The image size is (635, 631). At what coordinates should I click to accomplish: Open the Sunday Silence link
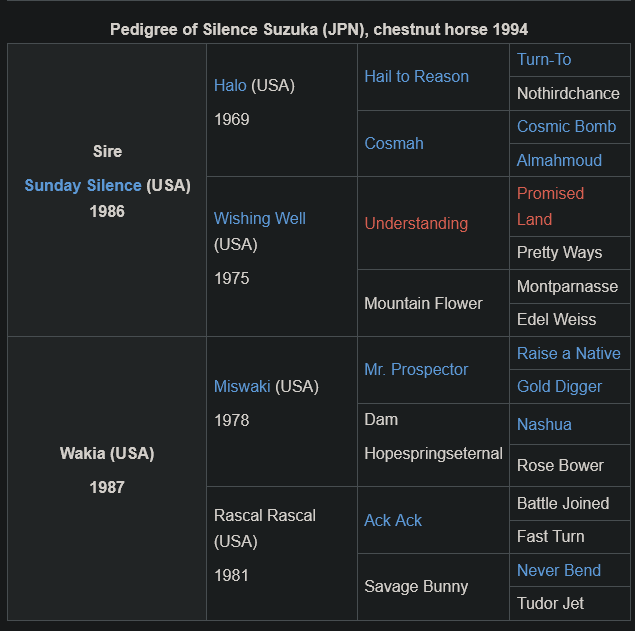point(83,185)
